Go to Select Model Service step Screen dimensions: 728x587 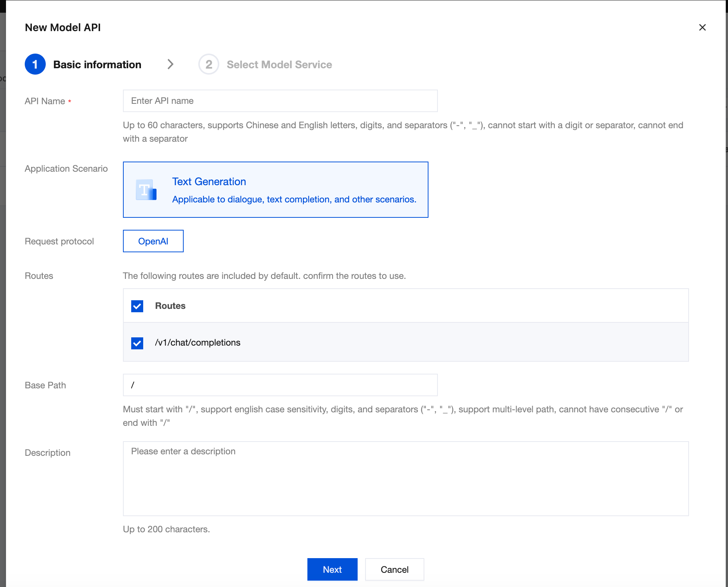coord(279,64)
